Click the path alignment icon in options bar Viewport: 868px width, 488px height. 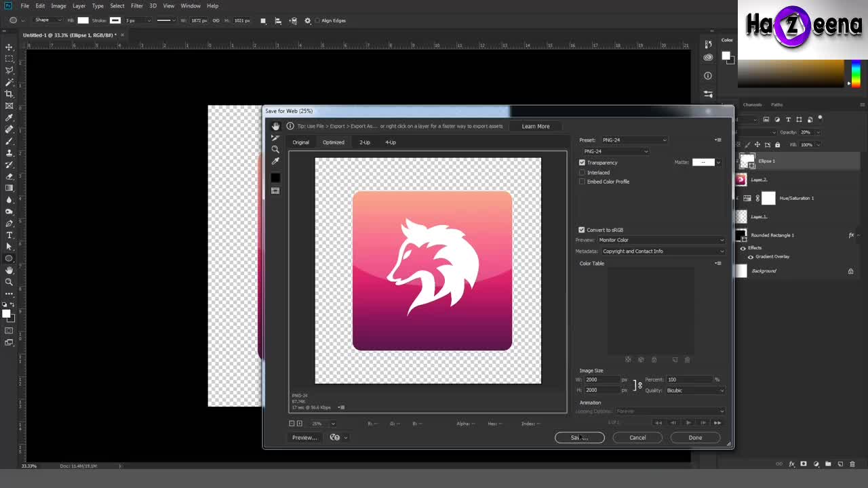point(278,20)
